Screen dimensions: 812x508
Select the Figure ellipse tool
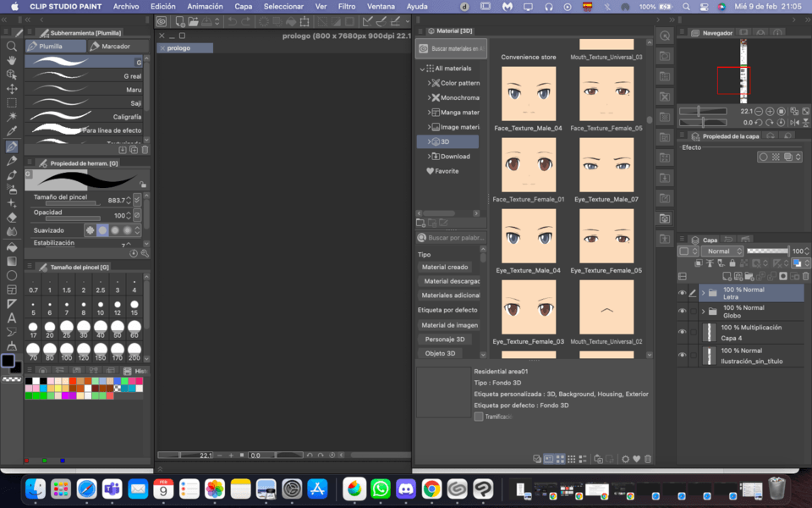click(11, 275)
